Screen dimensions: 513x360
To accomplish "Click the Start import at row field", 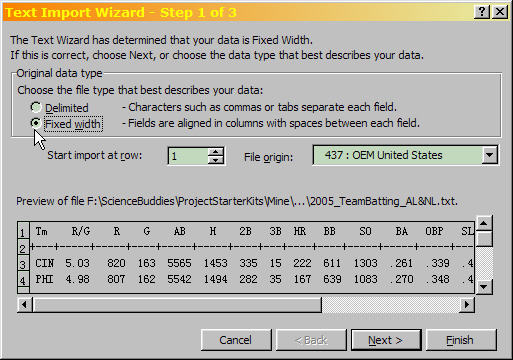I will point(189,156).
